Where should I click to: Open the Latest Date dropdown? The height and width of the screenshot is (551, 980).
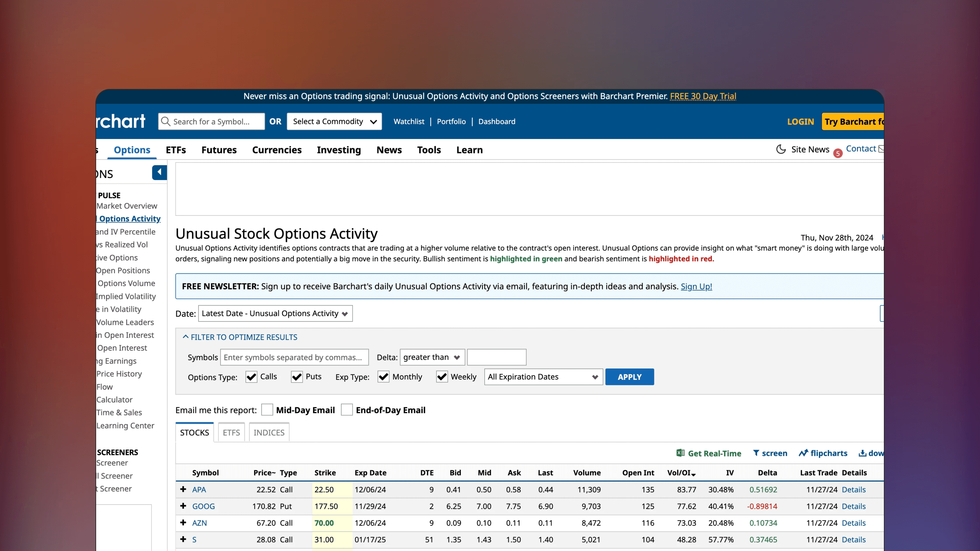(x=275, y=313)
